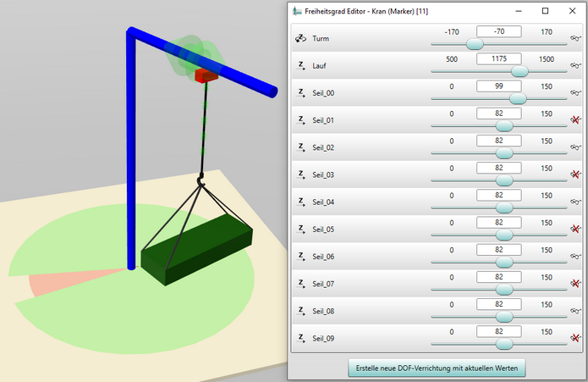Screen dimensions: 588x382
Task: Enable visibility for Seil_03 row
Action: pyautogui.click(x=575, y=174)
